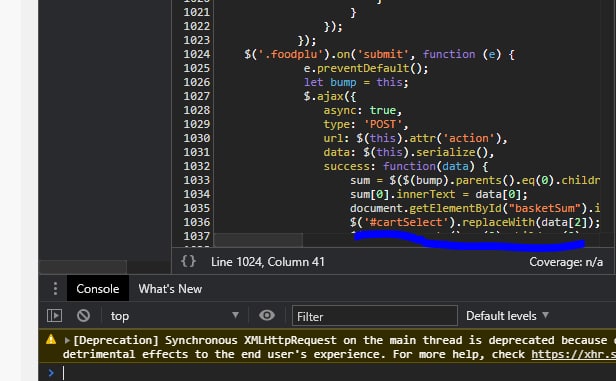Click the pretty-print curly braces icon
Image resolution: width=616 pixels, height=381 pixels.
point(188,262)
